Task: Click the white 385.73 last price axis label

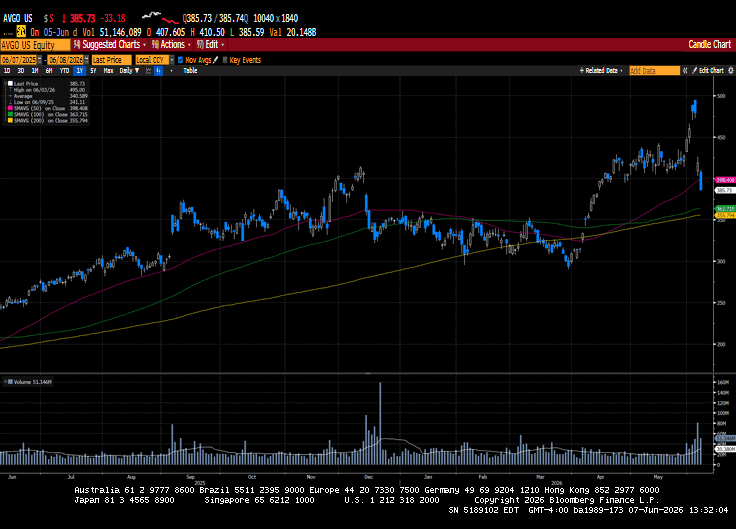Action: coord(724,190)
